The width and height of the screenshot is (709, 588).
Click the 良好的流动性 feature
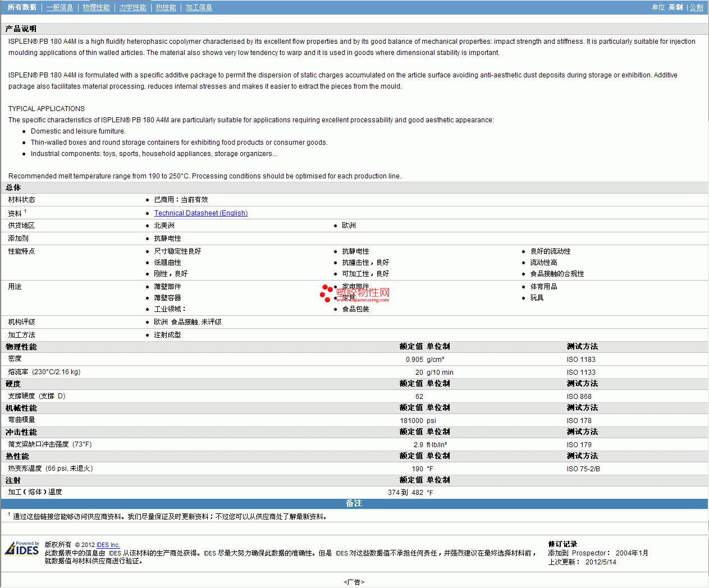550,251
